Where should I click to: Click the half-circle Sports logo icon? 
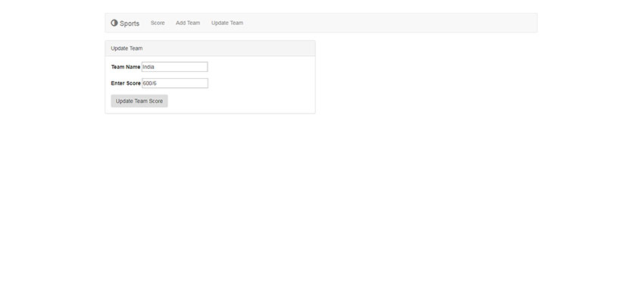pyautogui.click(x=114, y=23)
